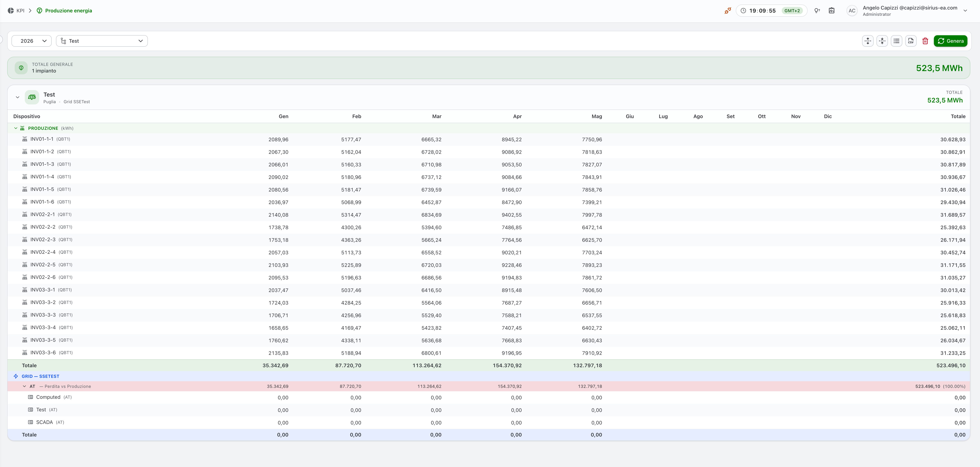Click the Computed (AT) meter icon
The width and height of the screenshot is (980, 467).
pyautogui.click(x=31, y=397)
